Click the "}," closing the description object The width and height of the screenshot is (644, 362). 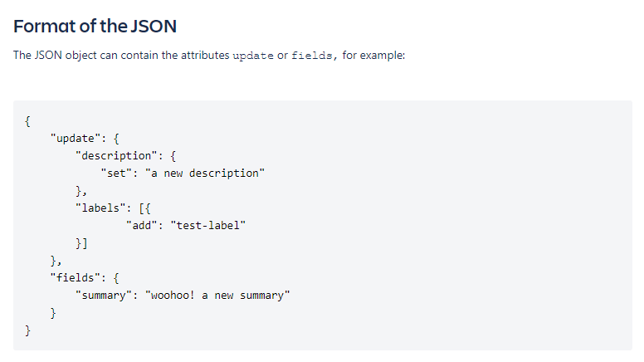pyautogui.click(x=81, y=191)
